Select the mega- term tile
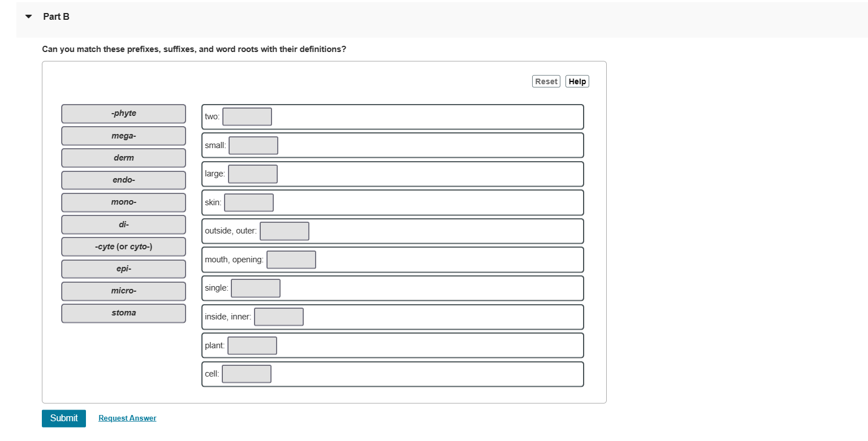The image size is (868, 441). click(124, 136)
